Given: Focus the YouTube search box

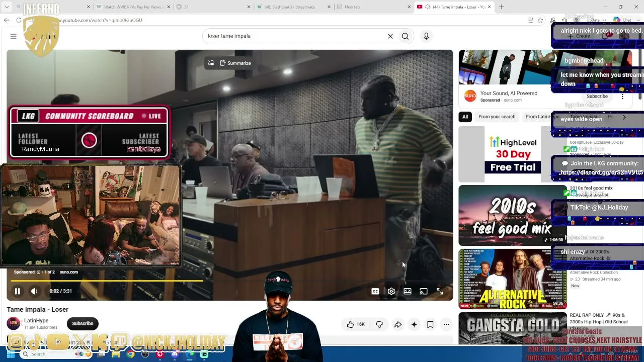Looking at the screenshot, I should pos(294,36).
